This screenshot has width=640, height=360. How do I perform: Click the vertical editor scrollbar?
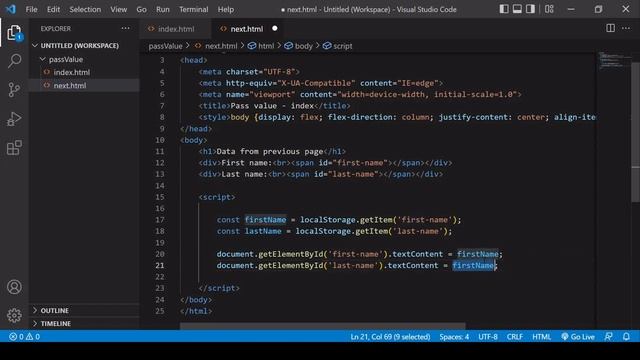click(636, 131)
